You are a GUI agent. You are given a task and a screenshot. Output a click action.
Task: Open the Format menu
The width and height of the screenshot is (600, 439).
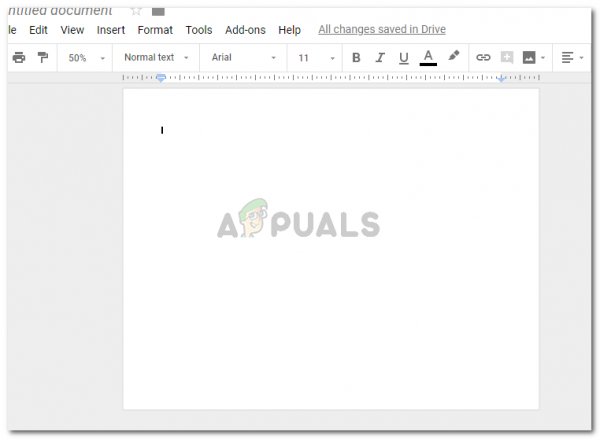pos(155,30)
